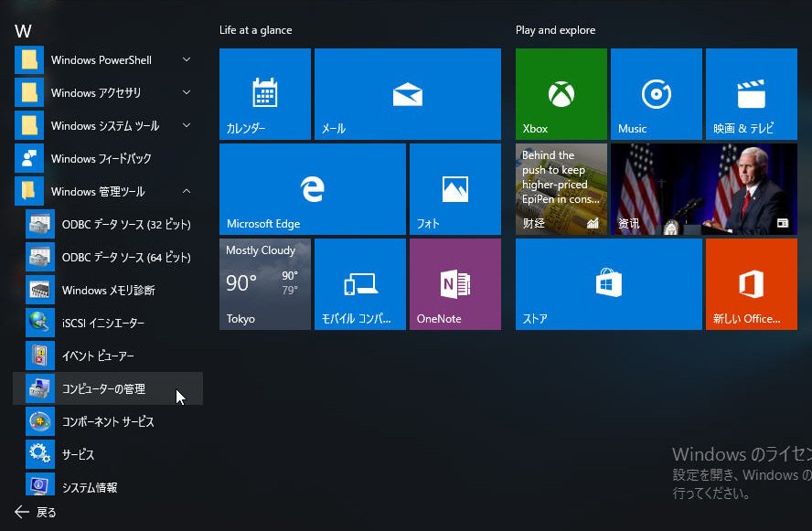Launch the OneNote tile
812x531 pixels.
455,284
